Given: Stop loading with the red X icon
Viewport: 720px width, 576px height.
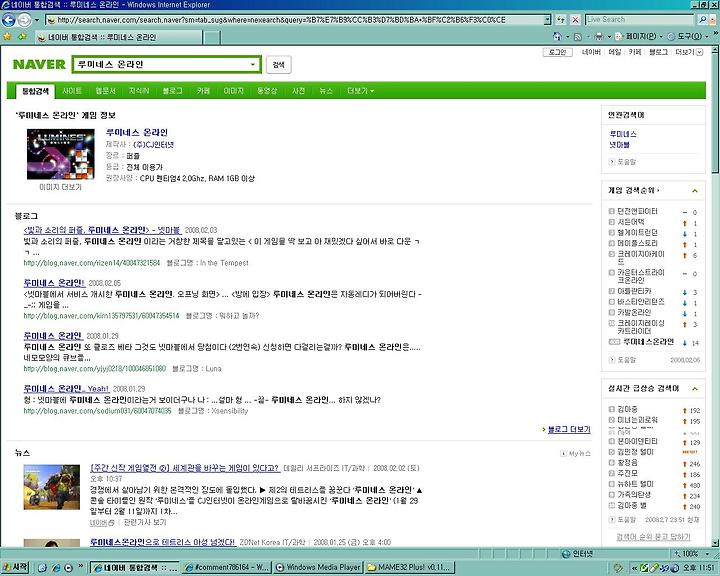Looking at the screenshot, I should tap(575, 20).
